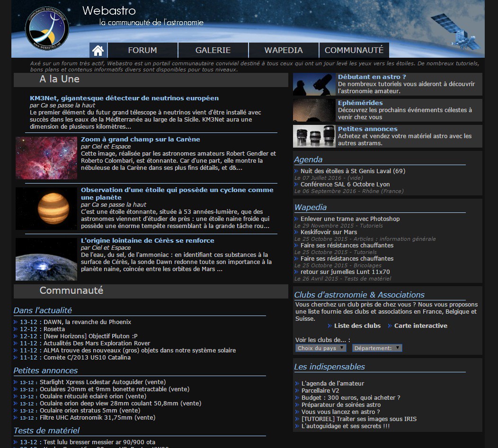498x448 pixels.
Task: Open Oculaire orion stratus 5mm ad
Action: point(90,410)
